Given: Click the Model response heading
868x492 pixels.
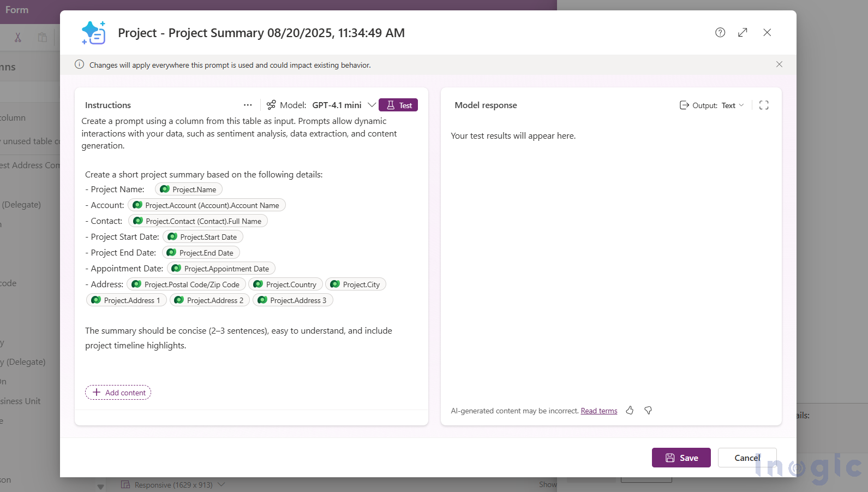Looking at the screenshot, I should click(486, 105).
